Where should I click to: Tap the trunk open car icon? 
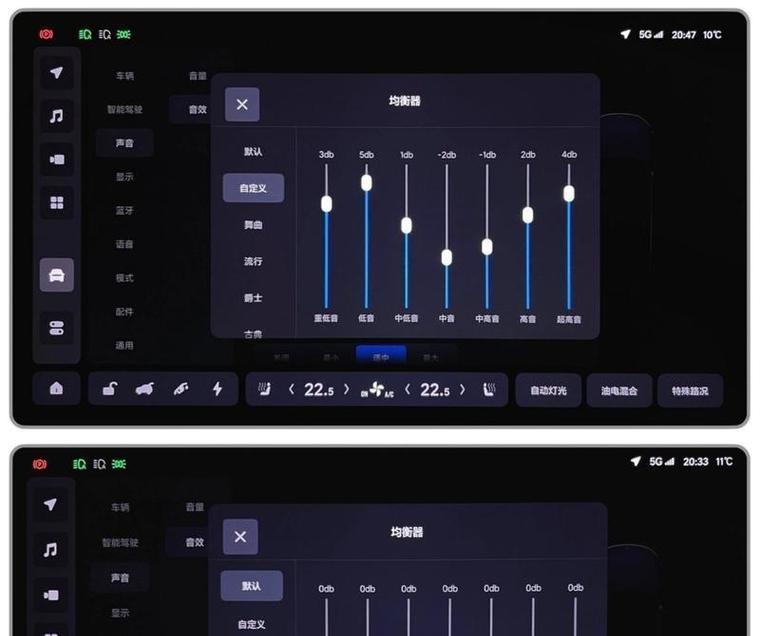144,388
